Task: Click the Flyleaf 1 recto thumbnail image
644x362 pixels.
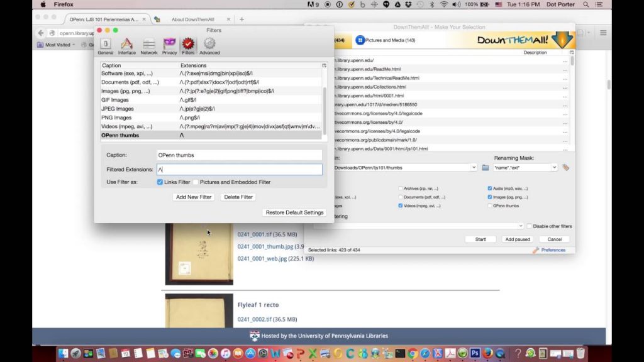Action: (199, 310)
